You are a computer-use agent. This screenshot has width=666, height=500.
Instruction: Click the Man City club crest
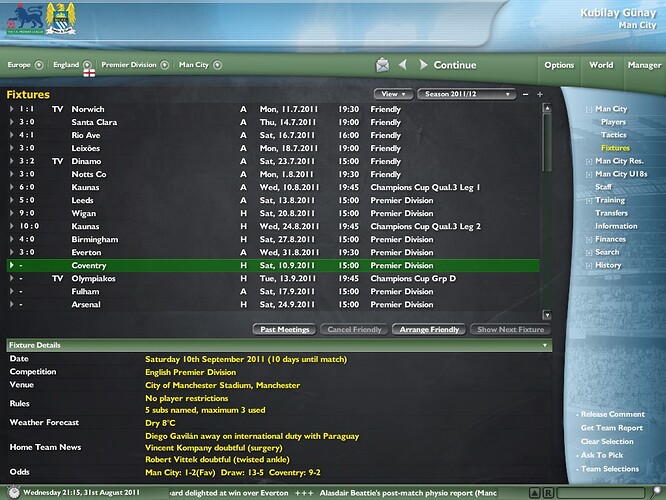[x=61, y=18]
